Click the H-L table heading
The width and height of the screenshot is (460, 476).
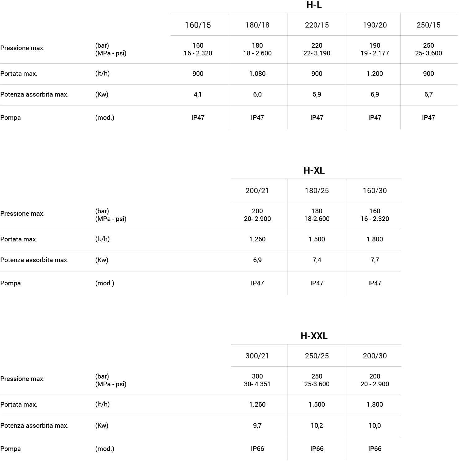(314, 5)
